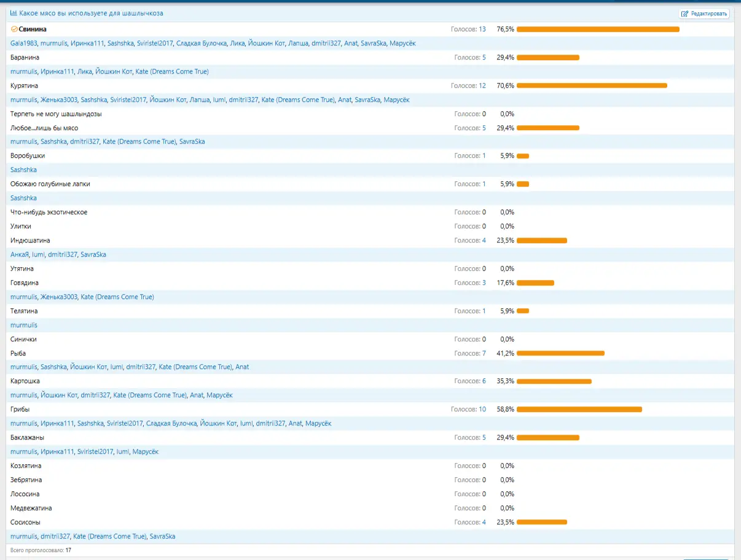Open the 5 votes count for Баранина
Screen dimensions: 741x560
coord(484,57)
